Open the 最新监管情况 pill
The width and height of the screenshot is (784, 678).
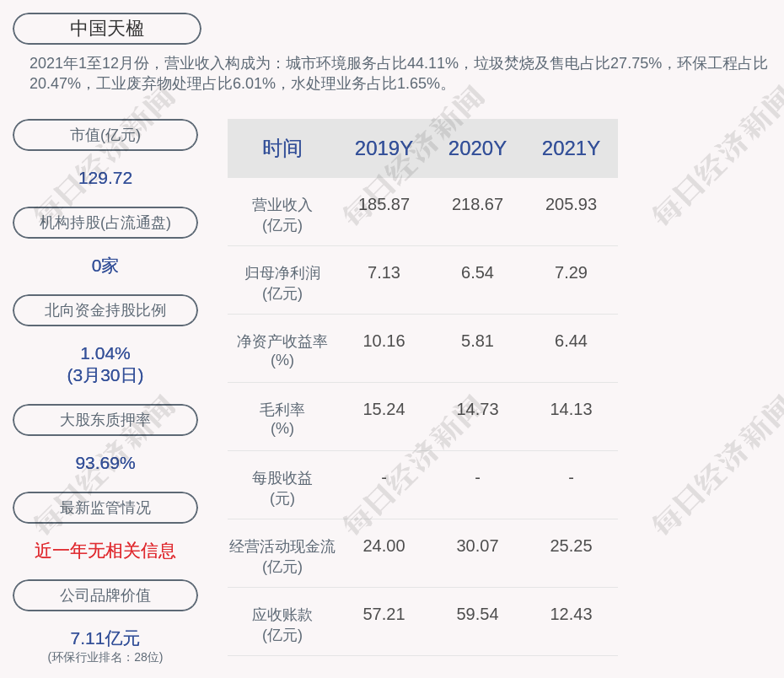click(105, 508)
